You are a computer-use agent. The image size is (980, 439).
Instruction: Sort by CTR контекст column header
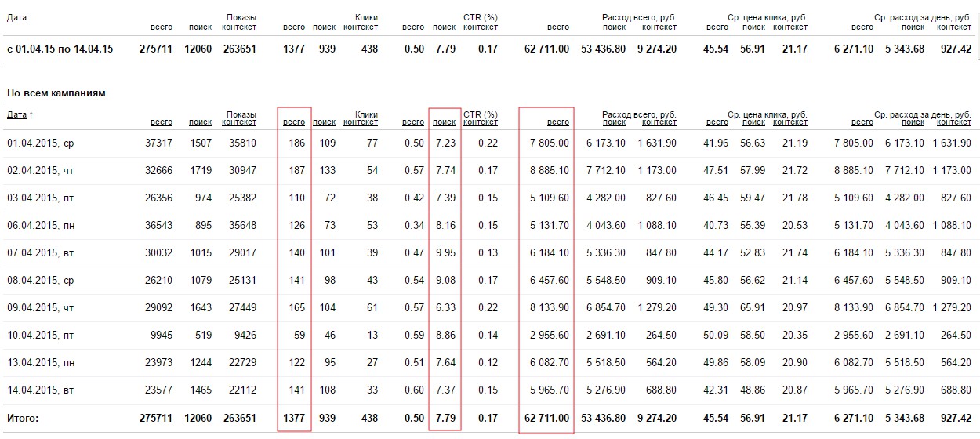[481, 122]
